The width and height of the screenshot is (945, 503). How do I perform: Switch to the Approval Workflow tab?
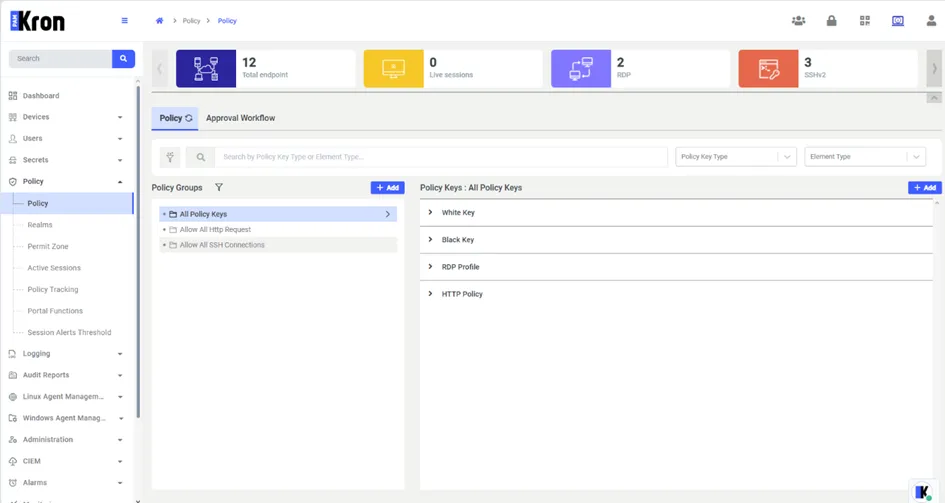pyautogui.click(x=240, y=118)
